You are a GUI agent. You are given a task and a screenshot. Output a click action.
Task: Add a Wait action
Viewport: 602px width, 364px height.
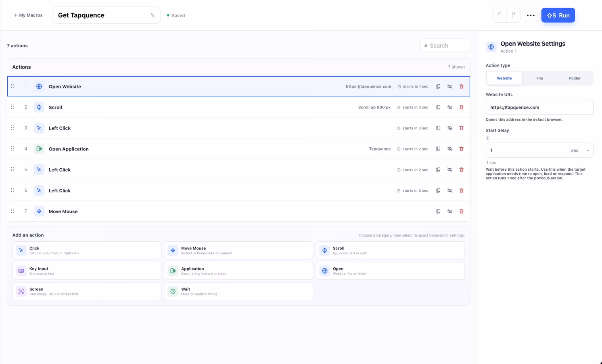[238, 291]
